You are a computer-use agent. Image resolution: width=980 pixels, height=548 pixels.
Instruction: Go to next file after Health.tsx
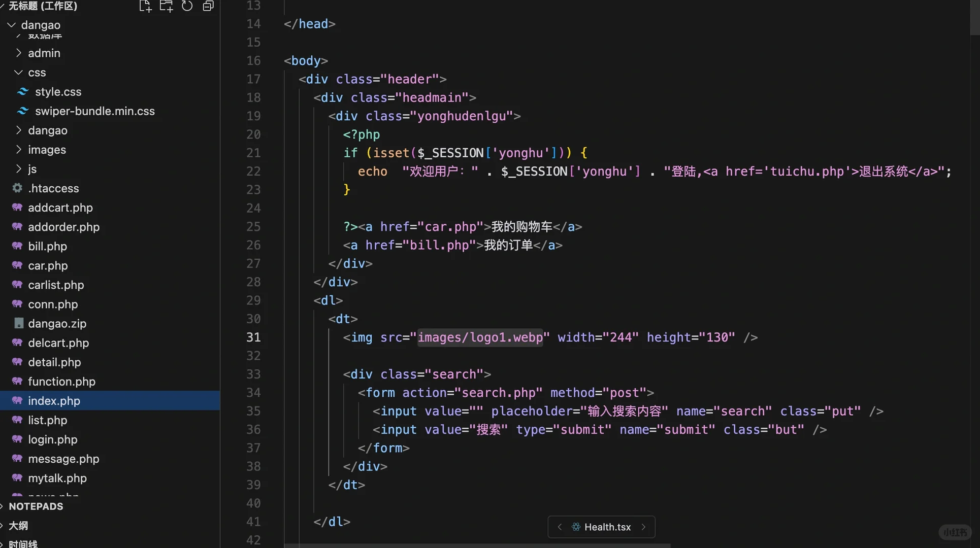coord(643,527)
